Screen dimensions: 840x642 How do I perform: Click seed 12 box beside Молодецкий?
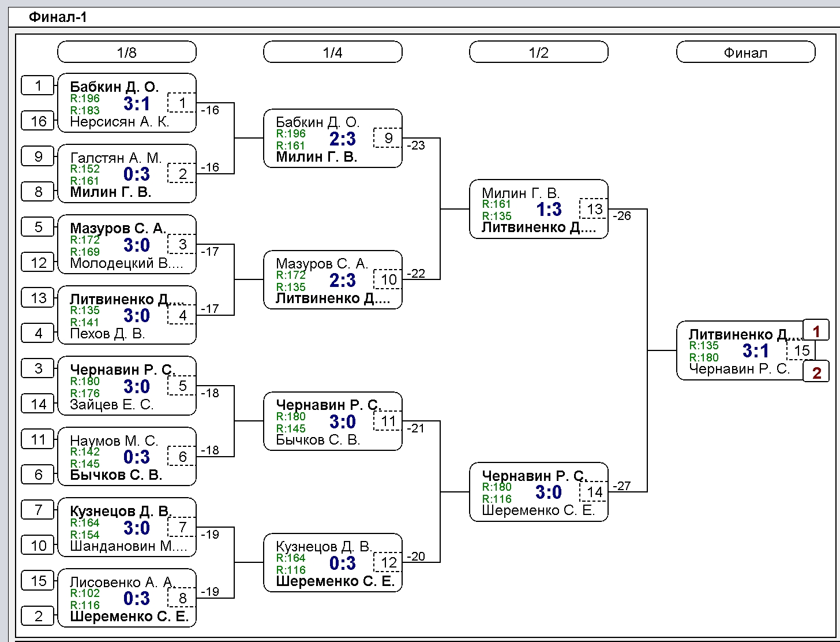click(38, 263)
